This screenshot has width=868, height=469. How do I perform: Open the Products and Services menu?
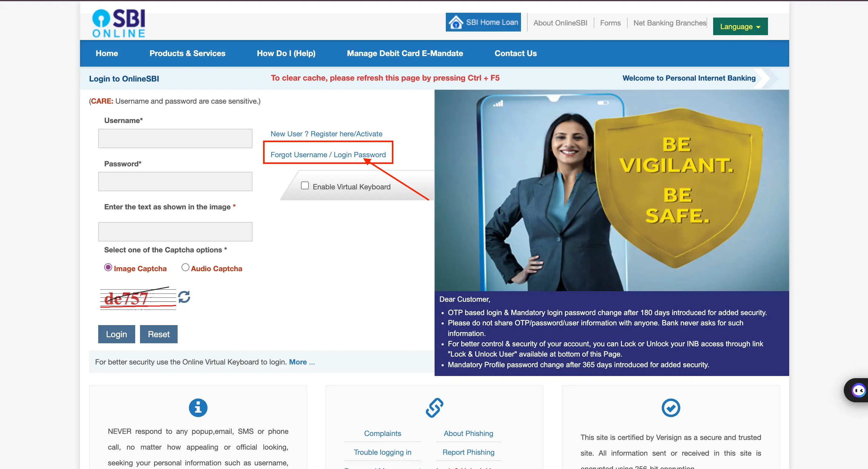[187, 53]
